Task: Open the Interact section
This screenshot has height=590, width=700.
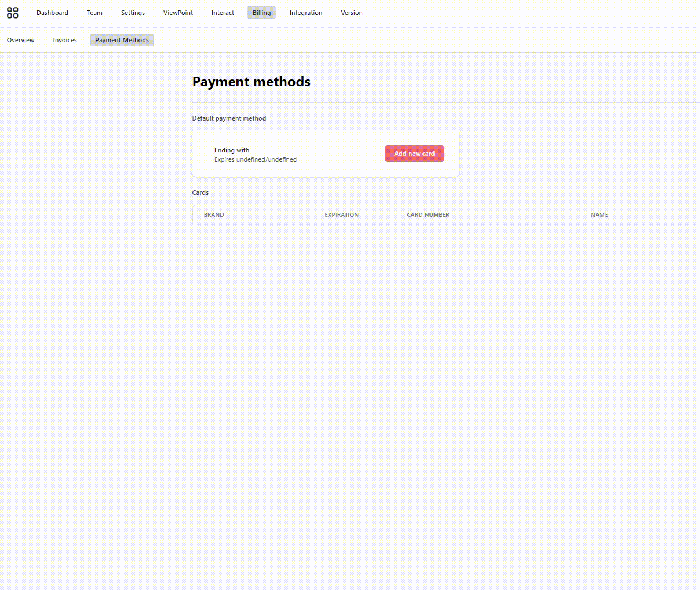Action: pos(223,13)
